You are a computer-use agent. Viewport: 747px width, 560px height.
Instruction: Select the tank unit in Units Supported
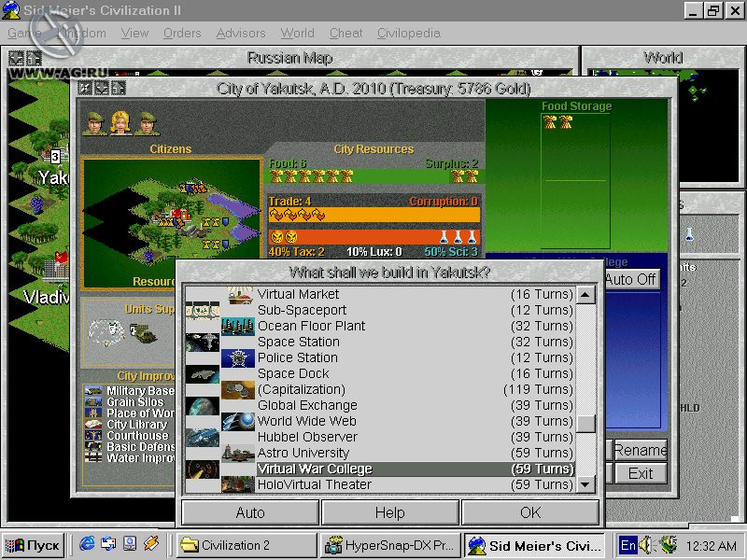coord(144,332)
